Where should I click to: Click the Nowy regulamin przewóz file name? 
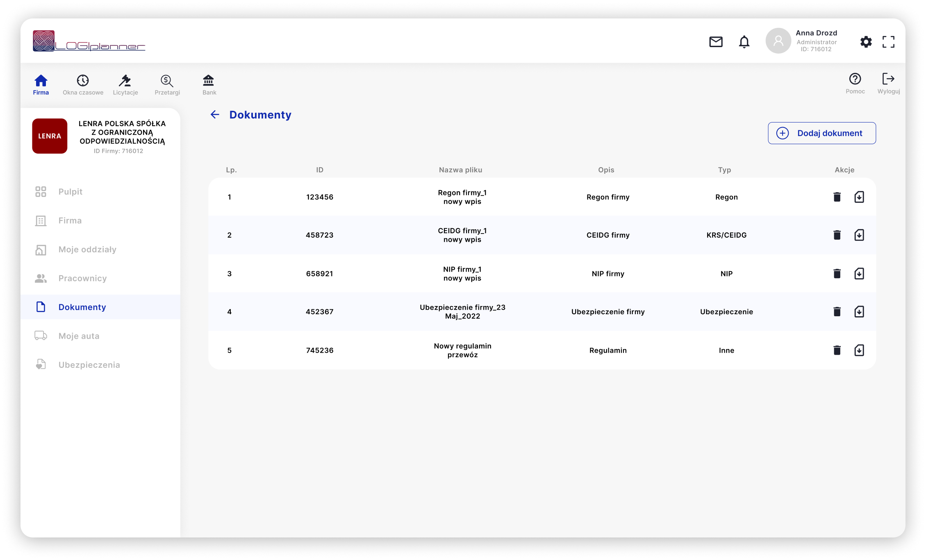(462, 350)
